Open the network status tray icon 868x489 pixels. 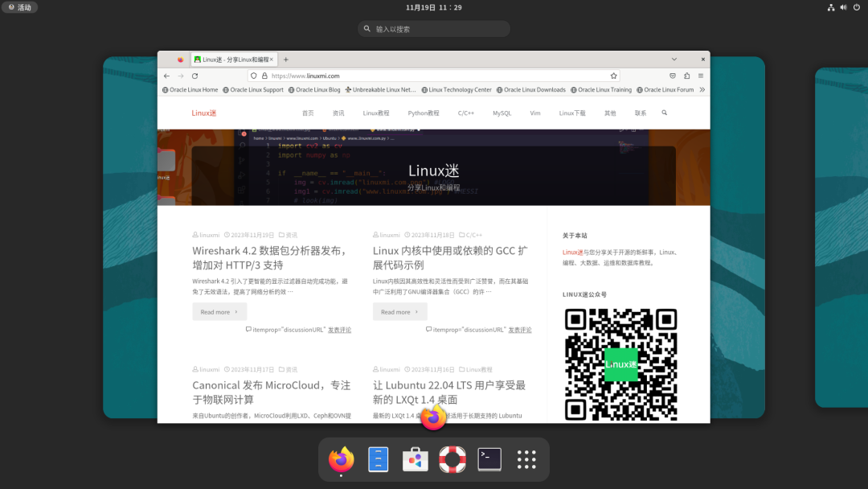[831, 7]
